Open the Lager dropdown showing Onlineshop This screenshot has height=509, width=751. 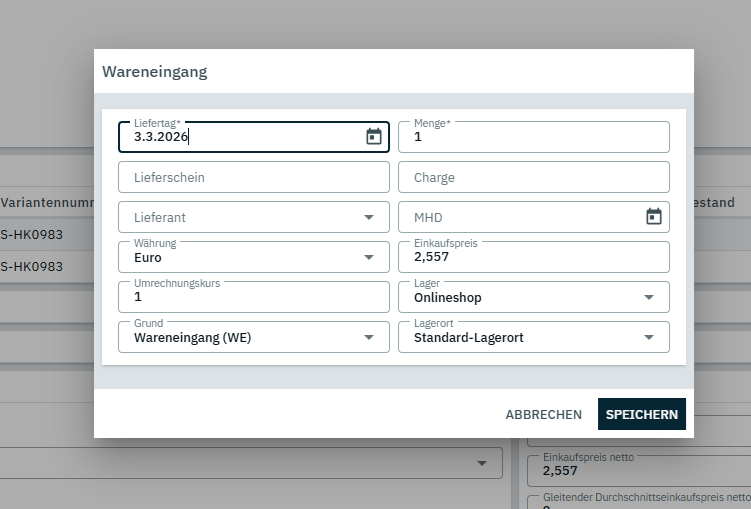pos(649,297)
